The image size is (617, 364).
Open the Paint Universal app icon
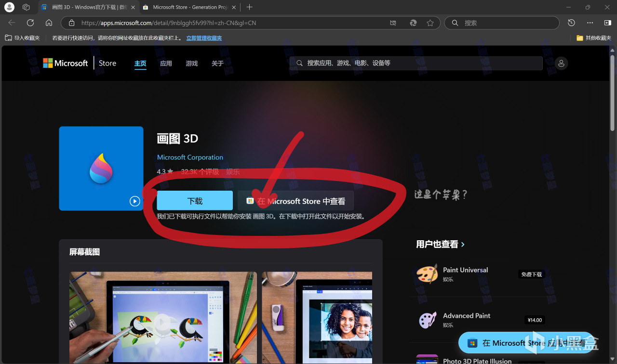click(x=427, y=274)
